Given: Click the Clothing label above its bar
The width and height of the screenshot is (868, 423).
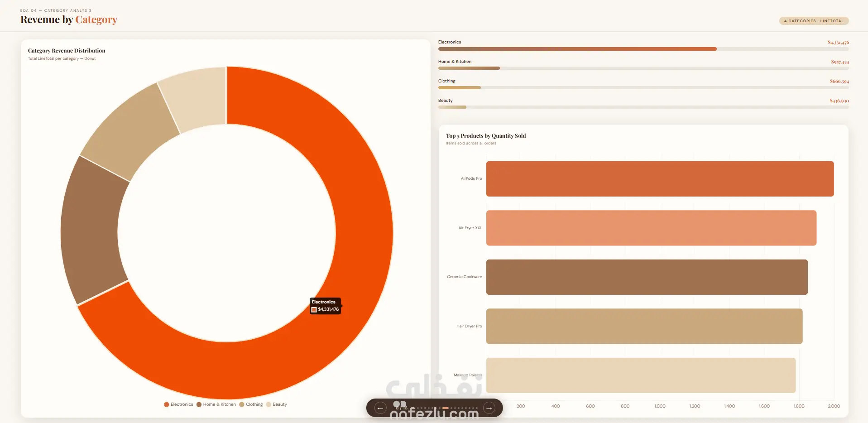Looking at the screenshot, I should tap(447, 81).
